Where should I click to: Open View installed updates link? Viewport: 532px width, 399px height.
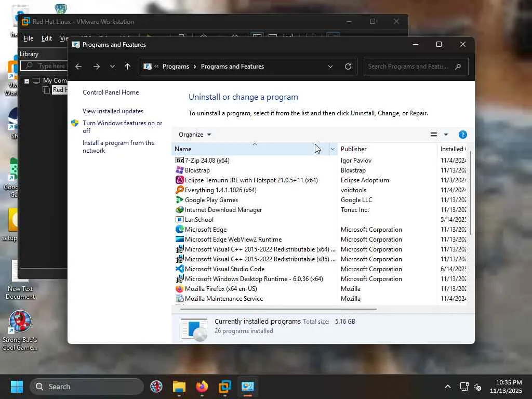113,111
